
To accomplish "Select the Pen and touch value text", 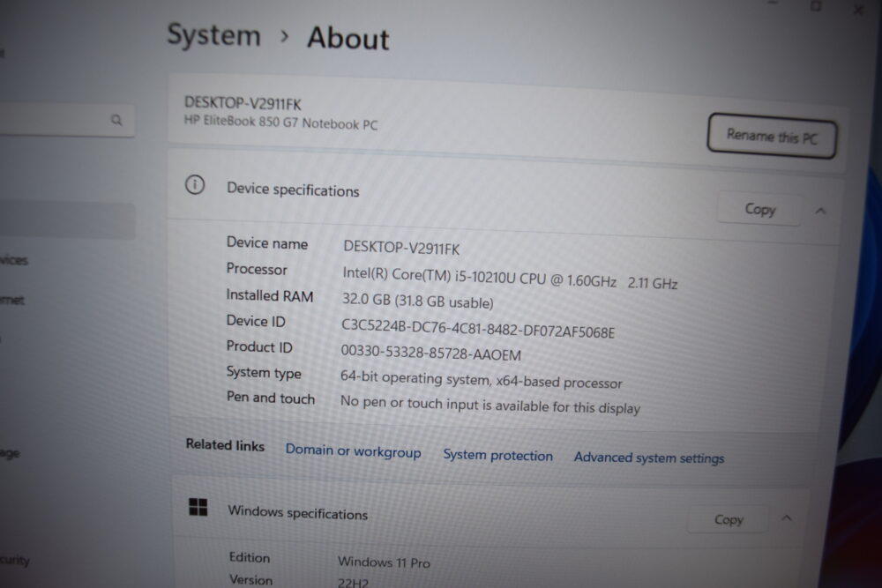I will [490, 405].
